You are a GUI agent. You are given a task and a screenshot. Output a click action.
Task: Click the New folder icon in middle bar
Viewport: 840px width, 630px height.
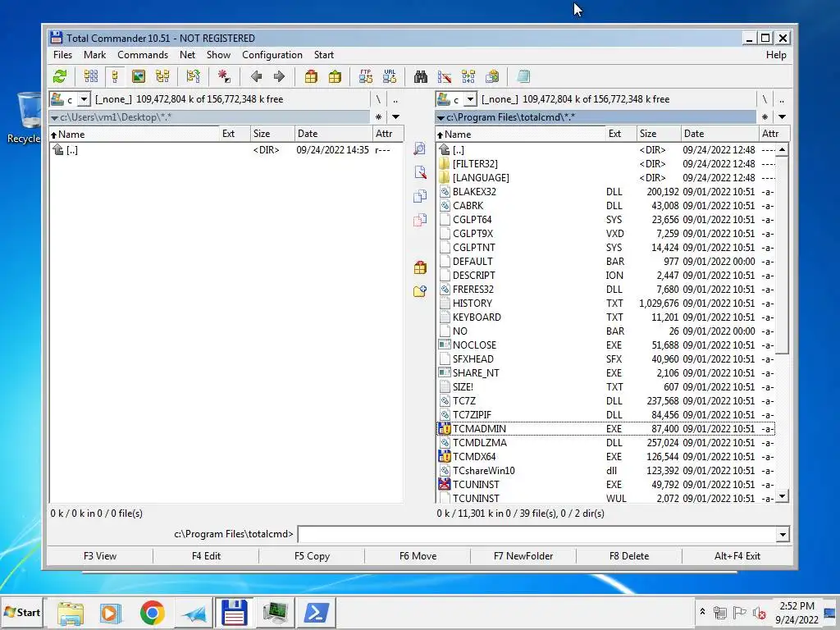tap(420, 291)
